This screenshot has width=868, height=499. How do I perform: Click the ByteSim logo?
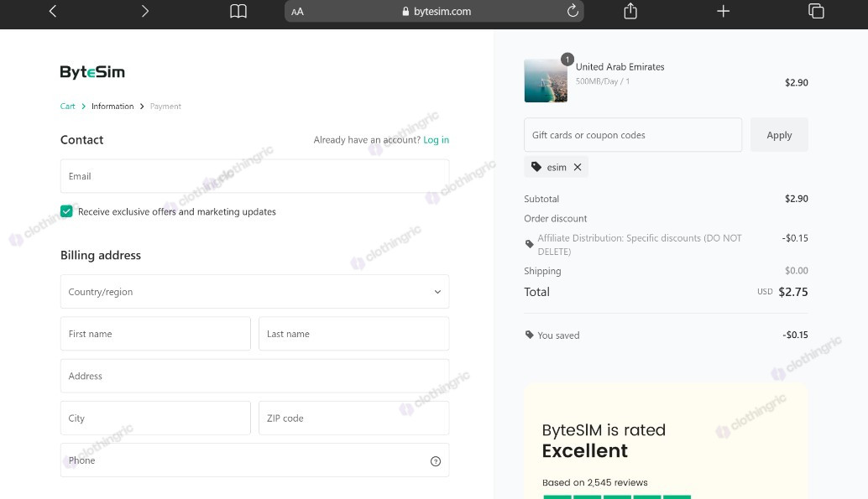[x=92, y=72]
